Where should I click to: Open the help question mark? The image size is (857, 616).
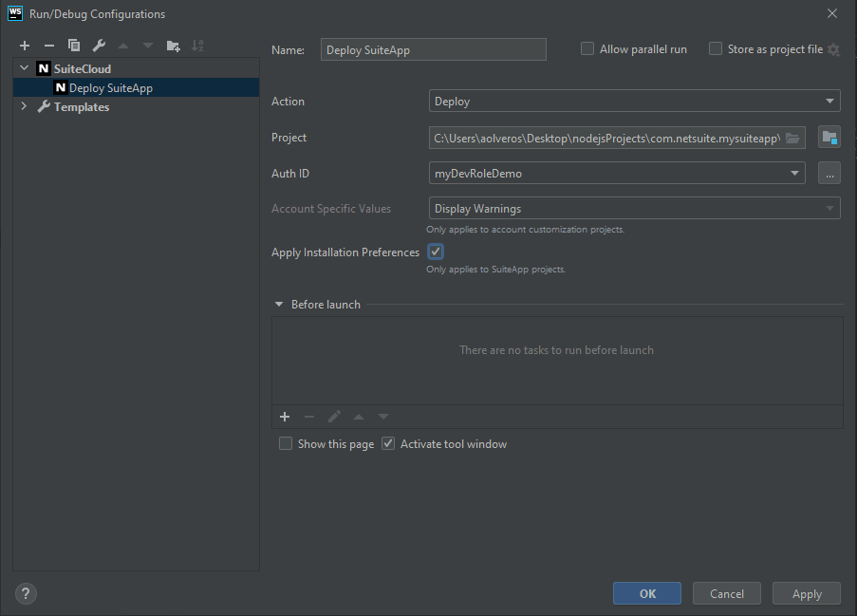pos(26,593)
